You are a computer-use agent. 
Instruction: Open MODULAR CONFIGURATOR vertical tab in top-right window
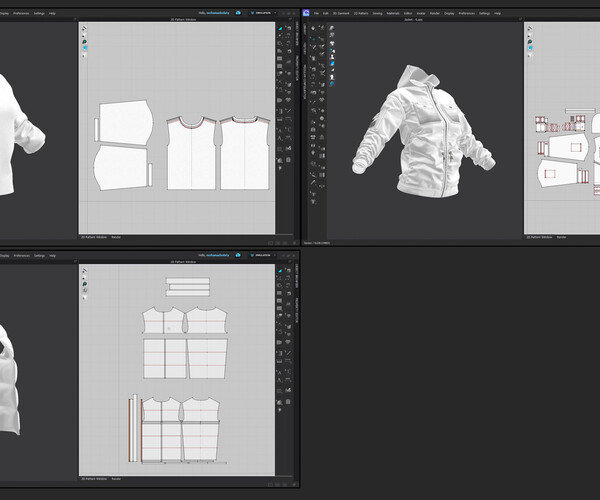tap(305, 82)
